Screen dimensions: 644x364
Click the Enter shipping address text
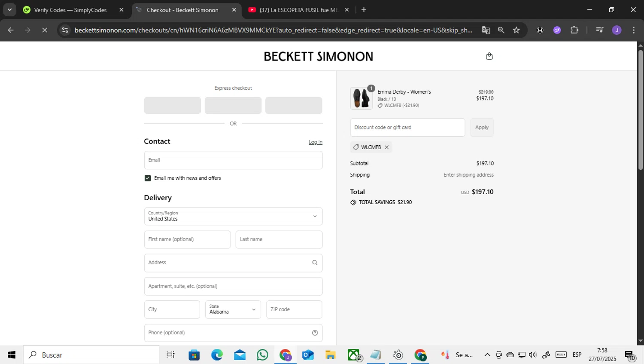[468, 175]
